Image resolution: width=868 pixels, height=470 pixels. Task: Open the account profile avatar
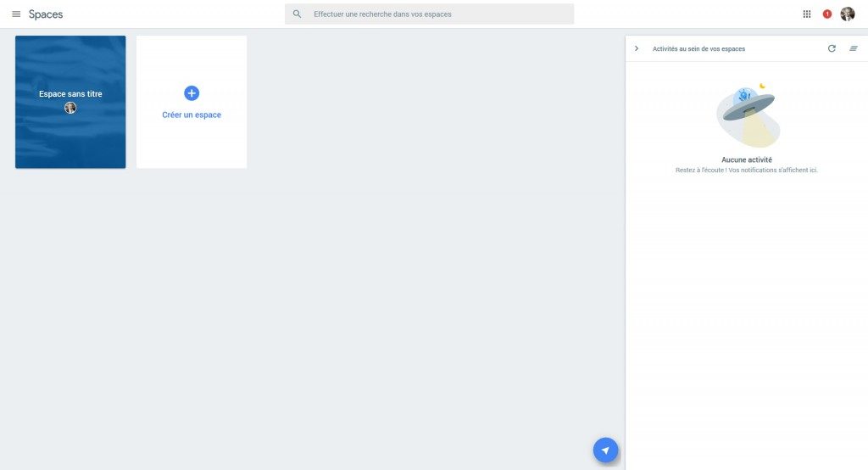coord(847,14)
